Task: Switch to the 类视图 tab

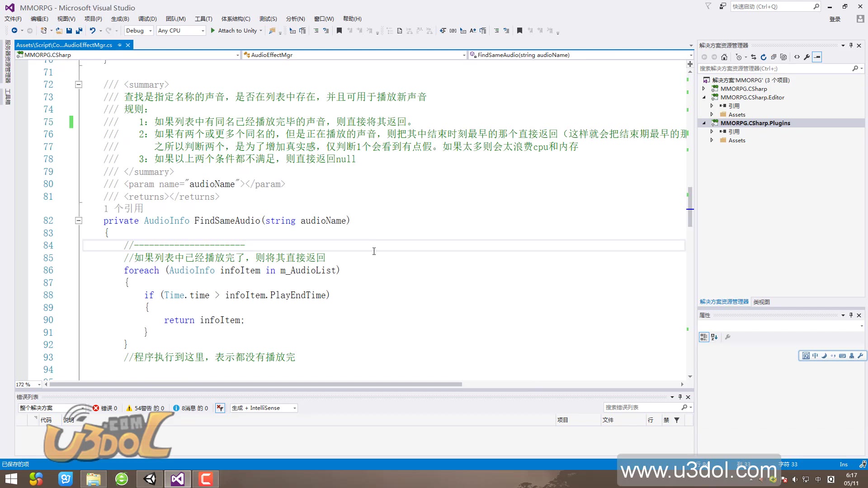Action: click(x=761, y=301)
